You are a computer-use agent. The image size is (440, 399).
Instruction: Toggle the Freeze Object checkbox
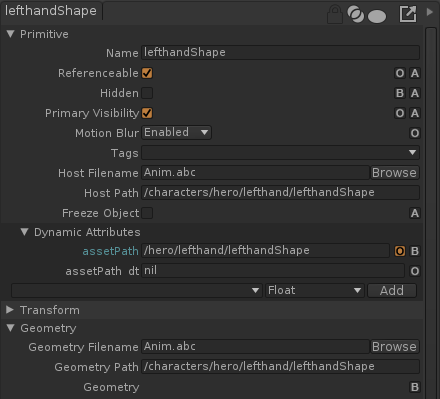coord(147,213)
